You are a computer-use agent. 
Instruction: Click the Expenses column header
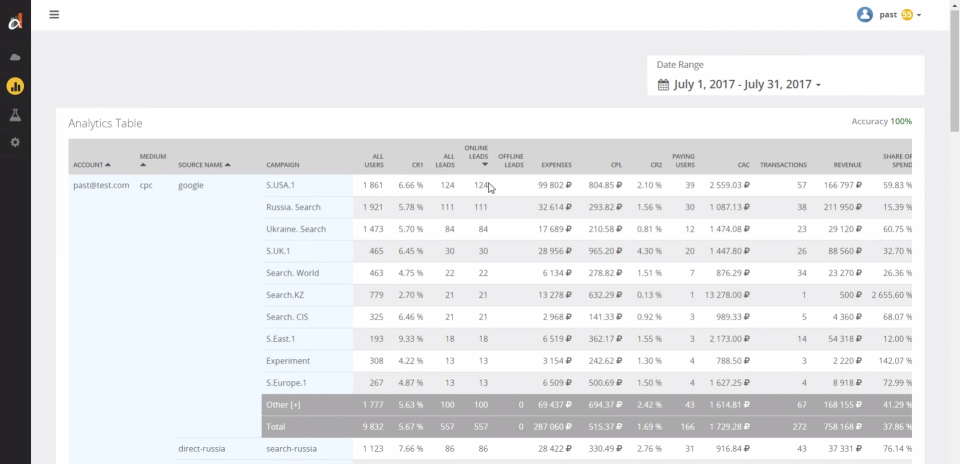556,165
